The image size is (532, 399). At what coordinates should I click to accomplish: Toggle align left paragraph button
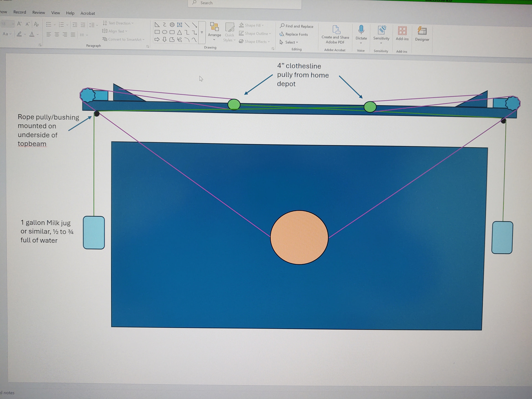coord(49,35)
